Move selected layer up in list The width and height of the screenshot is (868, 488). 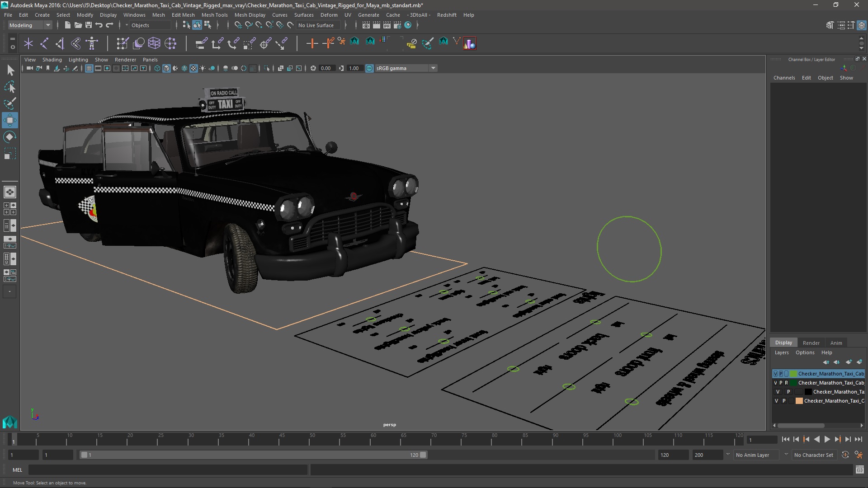pos(826,362)
